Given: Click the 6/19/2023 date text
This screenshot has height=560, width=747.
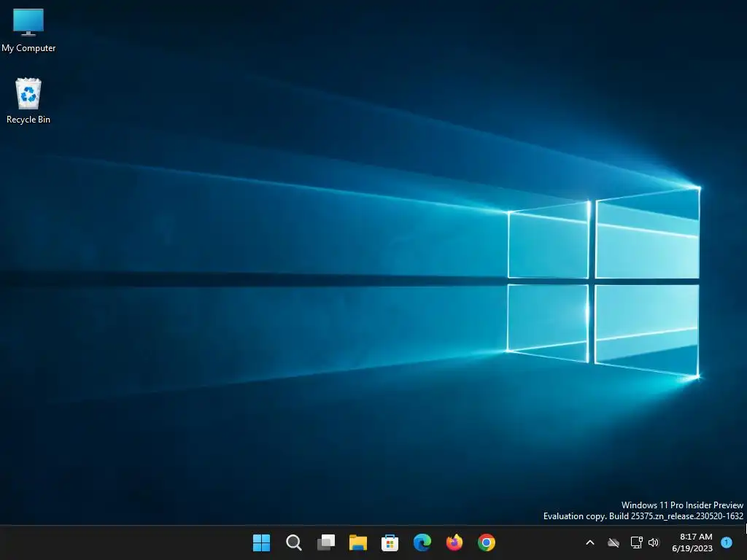Looking at the screenshot, I should tap(692, 548).
